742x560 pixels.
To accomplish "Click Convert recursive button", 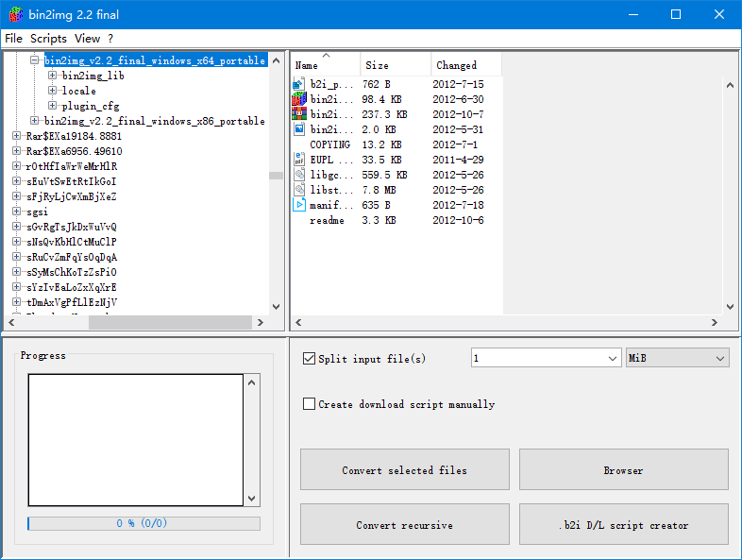I will pyautogui.click(x=405, y=524).
